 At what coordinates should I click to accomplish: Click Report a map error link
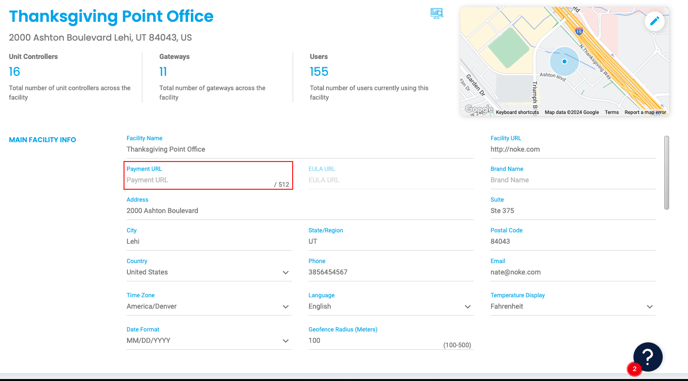point(645,112)
